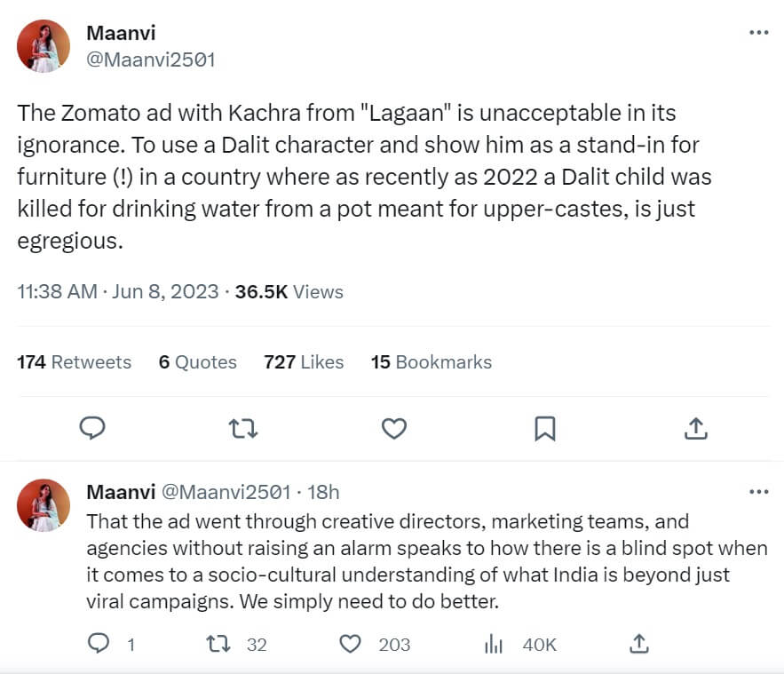Click the 11:38 AM Jun 8, 2023 timestamp

coord(117,292)
